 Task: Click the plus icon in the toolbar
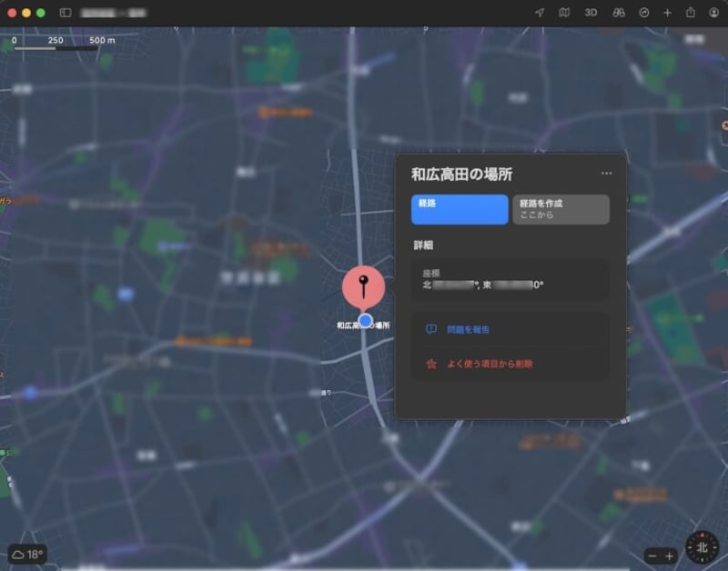coord(667,13)
